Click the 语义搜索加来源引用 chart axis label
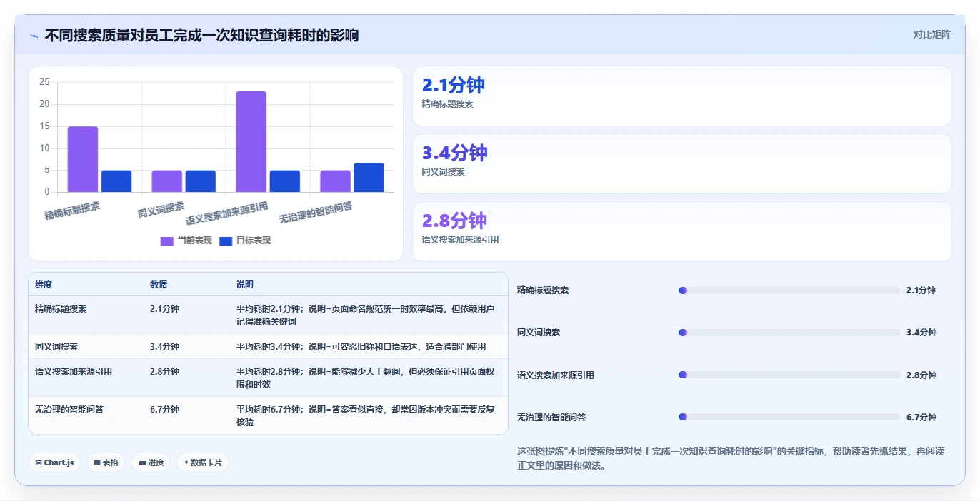 [x=227, y=213]
